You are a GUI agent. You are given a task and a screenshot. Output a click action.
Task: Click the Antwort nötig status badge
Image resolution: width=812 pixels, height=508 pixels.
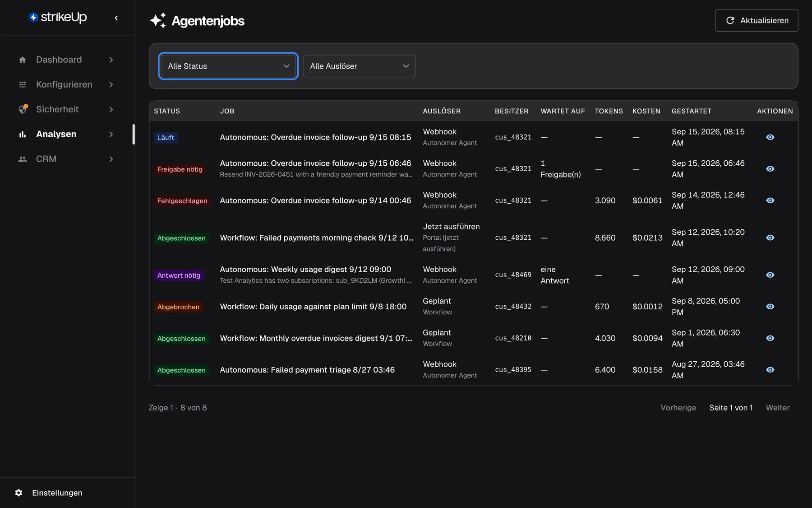coord(179,275)
